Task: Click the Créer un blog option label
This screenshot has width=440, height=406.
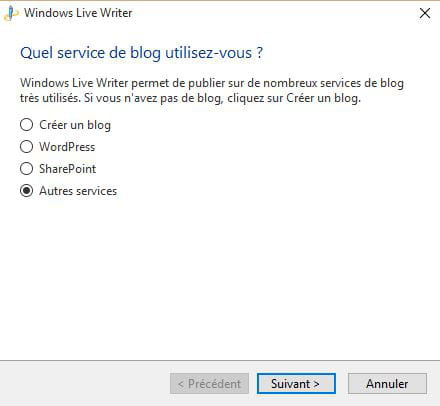Action: [75, 125]
